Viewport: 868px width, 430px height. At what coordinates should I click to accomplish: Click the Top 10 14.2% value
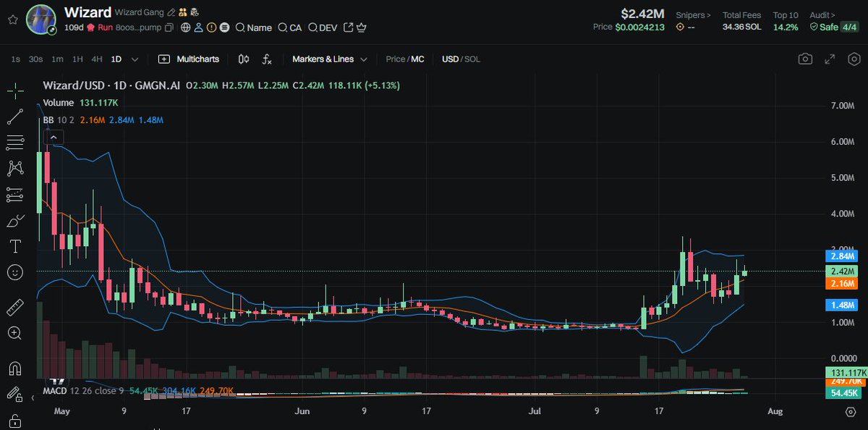tap(786, 27)
